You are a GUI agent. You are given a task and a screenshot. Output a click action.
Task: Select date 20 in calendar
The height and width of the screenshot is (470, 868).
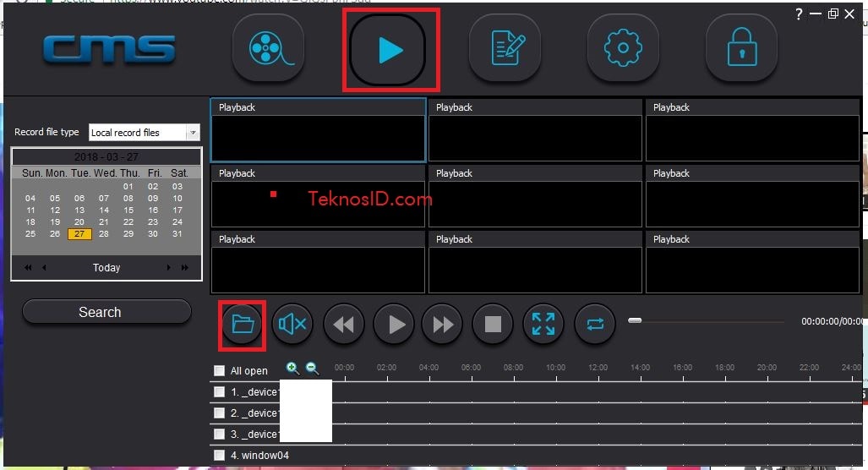tap(79, 222)
